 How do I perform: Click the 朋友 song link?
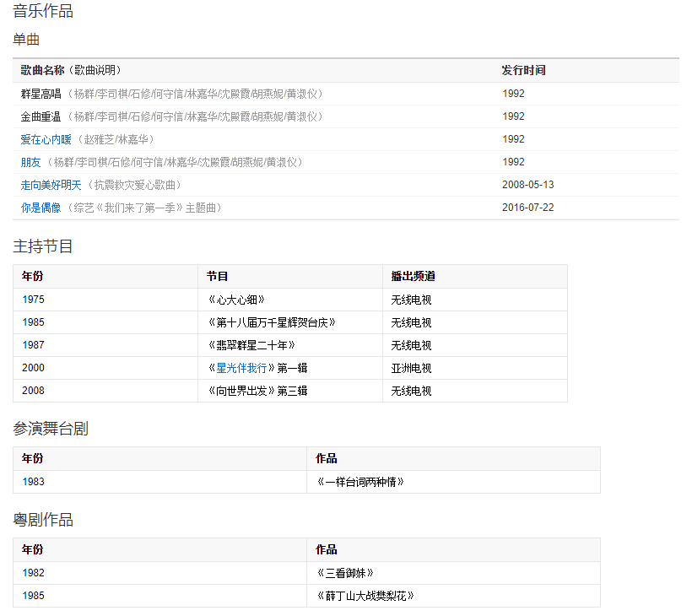[x=30, y=162]
